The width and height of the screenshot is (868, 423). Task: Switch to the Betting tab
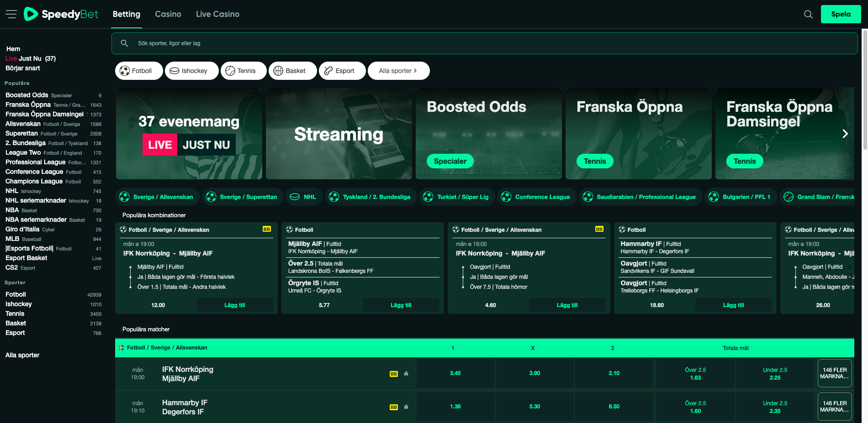(x=127, y=14)
